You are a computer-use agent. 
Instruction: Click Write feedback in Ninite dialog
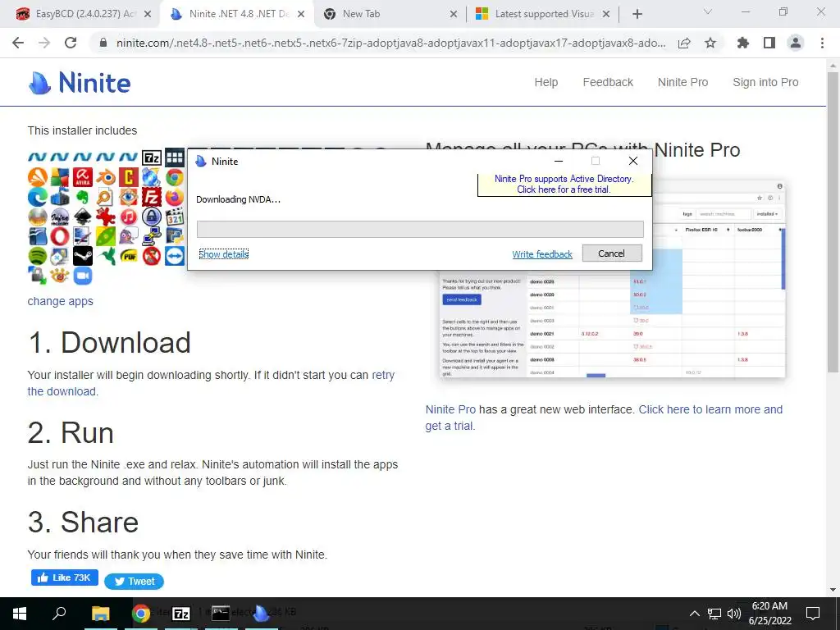coord(542,254)
